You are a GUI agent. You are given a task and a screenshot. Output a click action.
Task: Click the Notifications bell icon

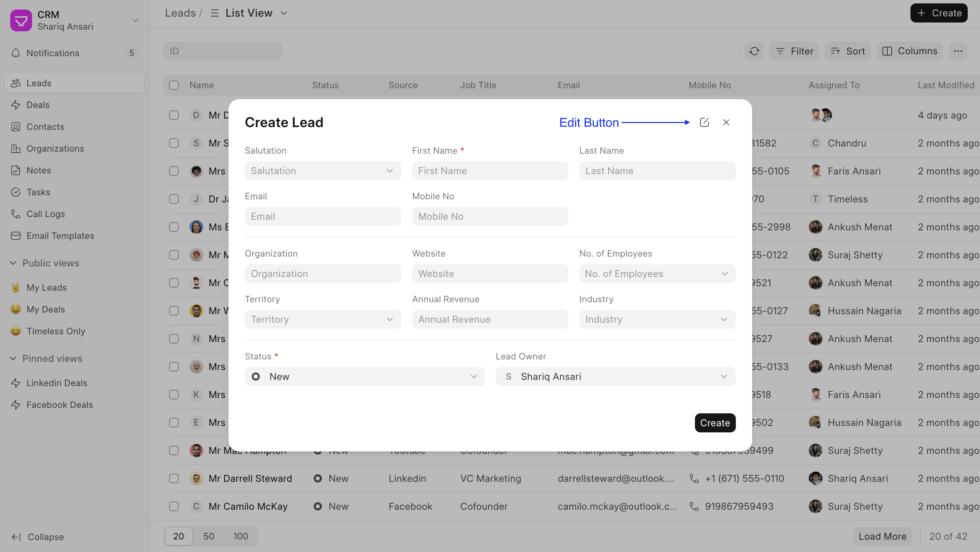pos(16,53)
